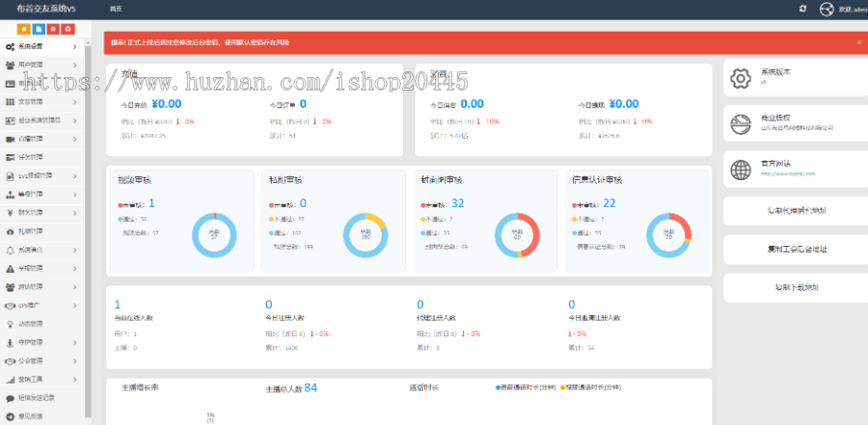The width and height of the screenshot is (868, 425).
Task: Click the pending count 32 under 封面图审核
Action: click(x=457, y=203)
